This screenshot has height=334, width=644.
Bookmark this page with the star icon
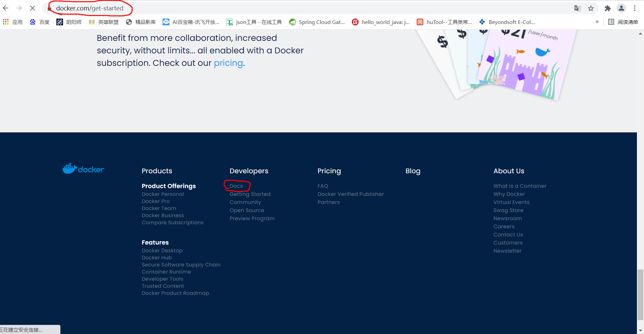(591, 8)
